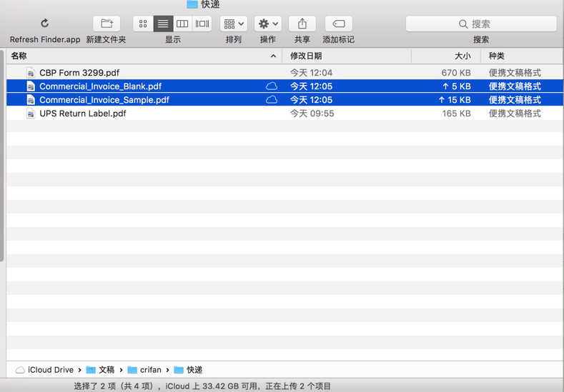Click the 5 KB size cell
564x392 pixels.
point(457,86)
